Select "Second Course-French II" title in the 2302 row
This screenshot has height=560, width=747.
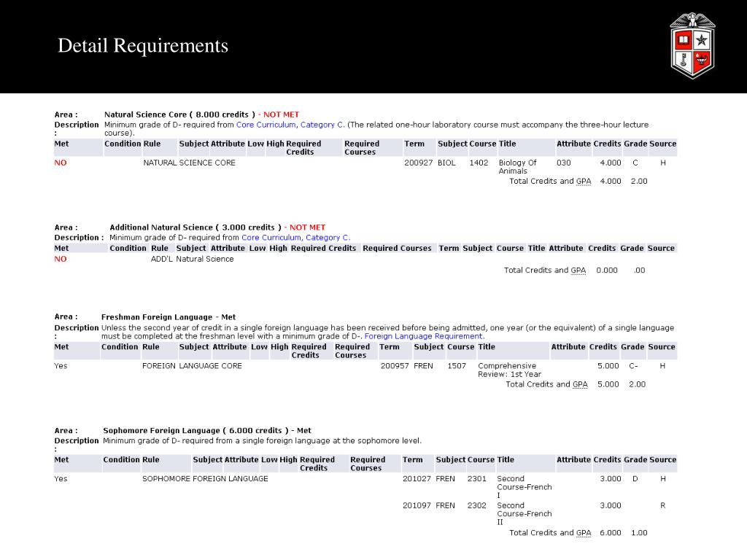click(525, 514)
